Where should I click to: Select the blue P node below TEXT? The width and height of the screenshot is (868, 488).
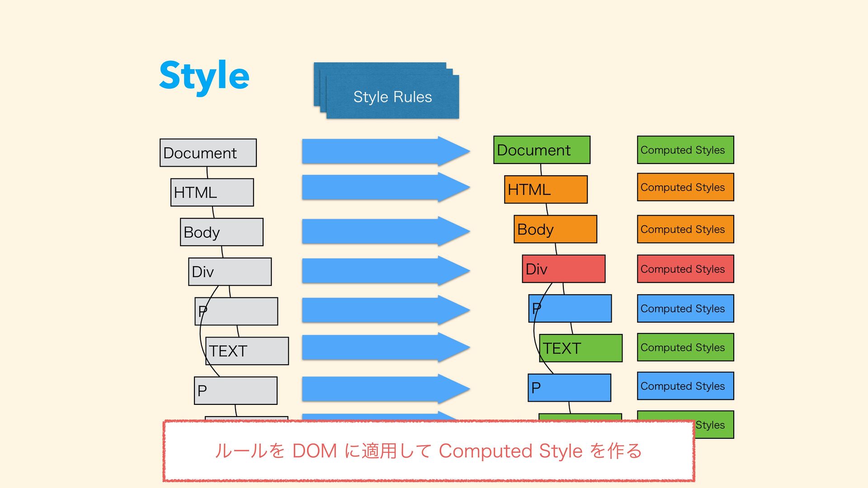click(570, 388)
